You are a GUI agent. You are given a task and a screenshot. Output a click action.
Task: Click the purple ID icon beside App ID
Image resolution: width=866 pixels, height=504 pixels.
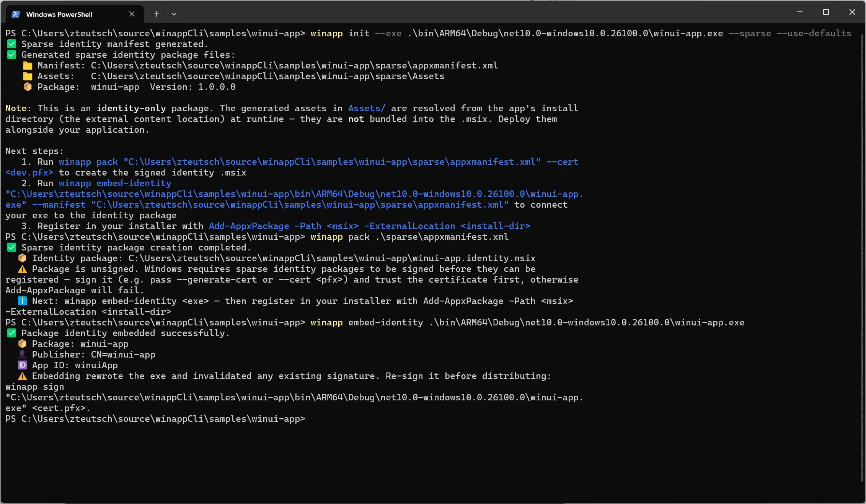pos(23,365)
